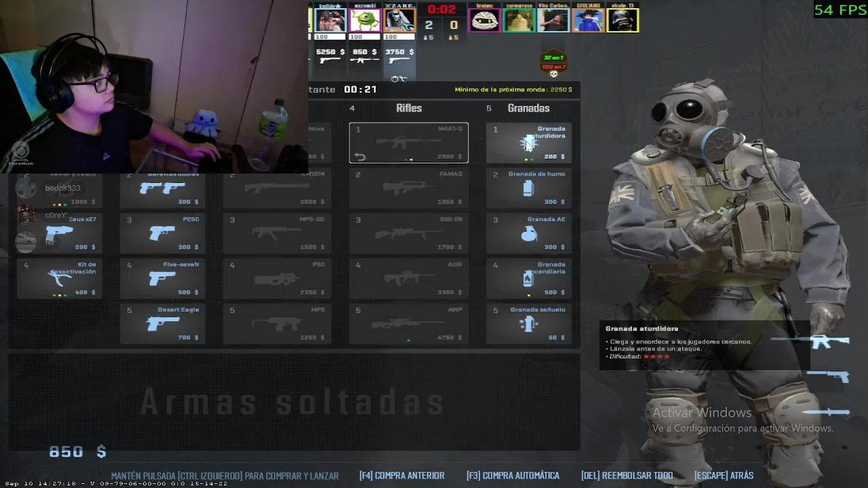Click 'Mínimo de la próxima ronda: 2250 $'
The height and width of the screenshot is (488, 868).
tap(513, 89)
